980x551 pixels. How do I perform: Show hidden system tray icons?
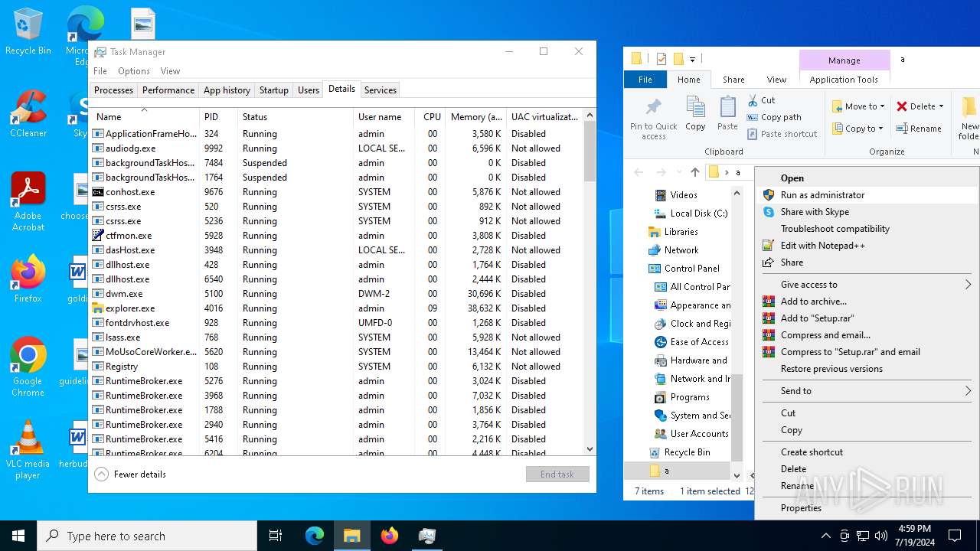[x=825, y=536]
